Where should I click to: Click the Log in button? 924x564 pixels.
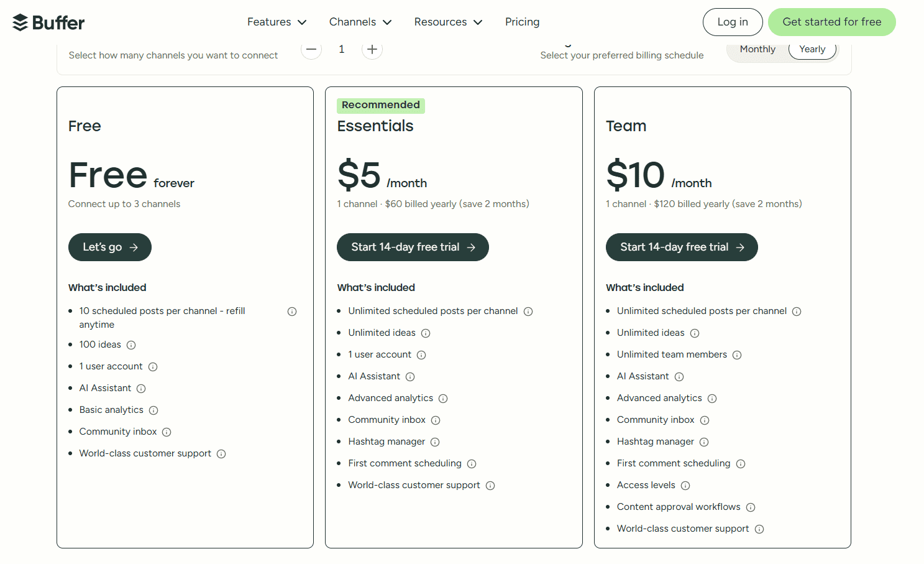pyautogui.click(x=733, y=22)
